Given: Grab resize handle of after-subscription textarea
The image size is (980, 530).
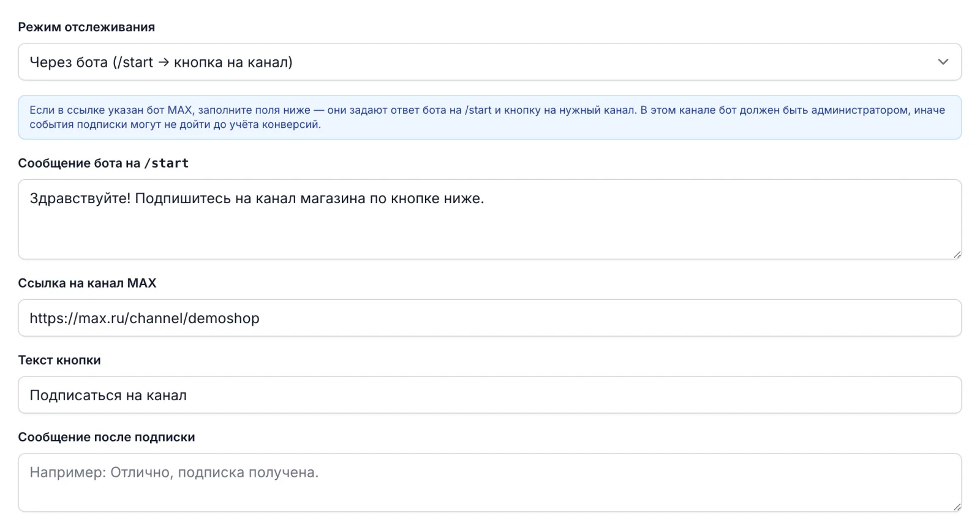Looking at the screenshot, I should pos(957,507).
